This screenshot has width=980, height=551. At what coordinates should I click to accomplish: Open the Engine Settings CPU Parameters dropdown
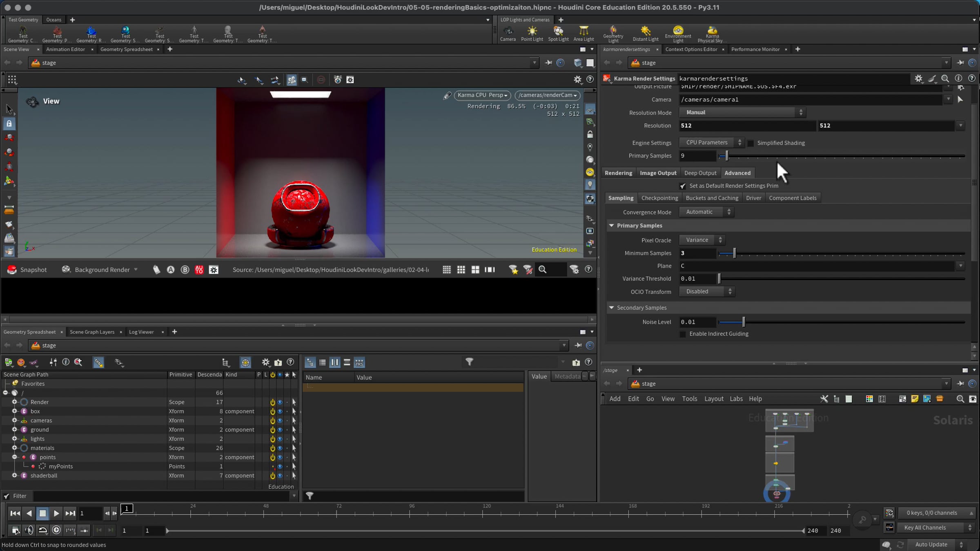[x=711, y=142]
